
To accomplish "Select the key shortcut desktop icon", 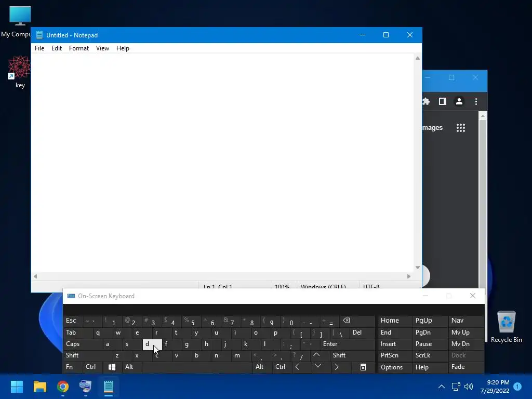I will [x=20, y=72].
